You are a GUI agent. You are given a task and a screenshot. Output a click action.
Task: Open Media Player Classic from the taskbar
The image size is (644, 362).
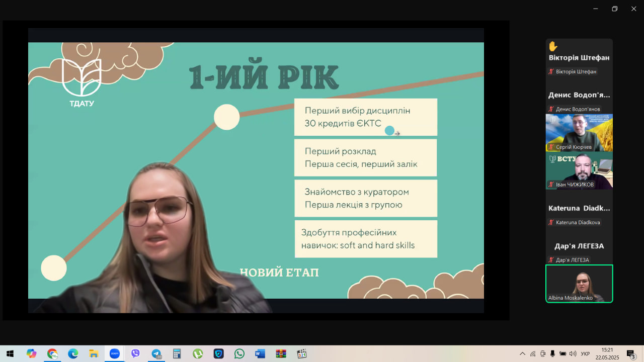tap(301, 354)
